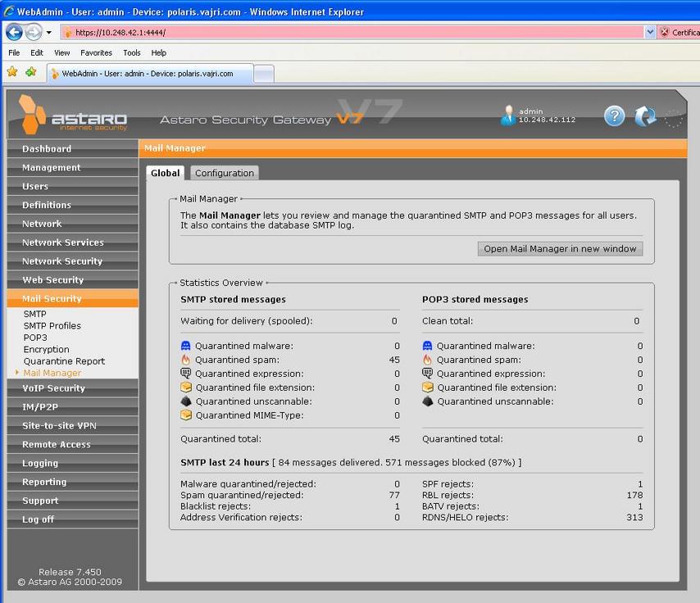This screenshot has width=700, height=603.
Task: Select the Mail Manager submenu item
Action: (x=52, y=373)
